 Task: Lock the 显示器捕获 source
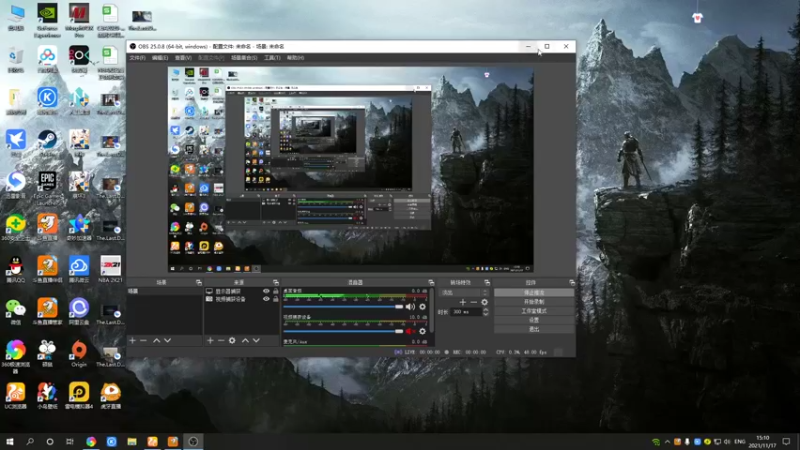pyautogui.click(x=276, y=291)
